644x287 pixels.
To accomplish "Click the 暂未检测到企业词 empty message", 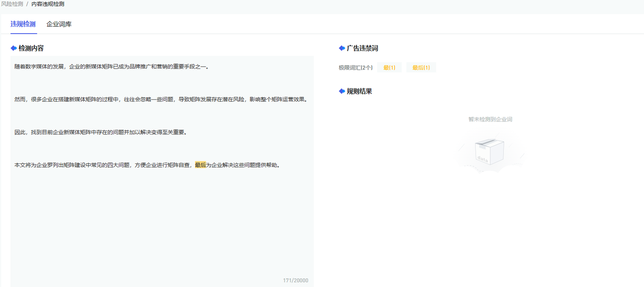I will (490, 119).
